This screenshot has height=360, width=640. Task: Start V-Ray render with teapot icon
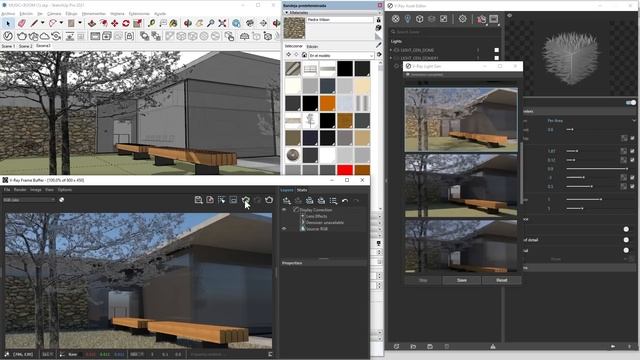tap(22, 36)
